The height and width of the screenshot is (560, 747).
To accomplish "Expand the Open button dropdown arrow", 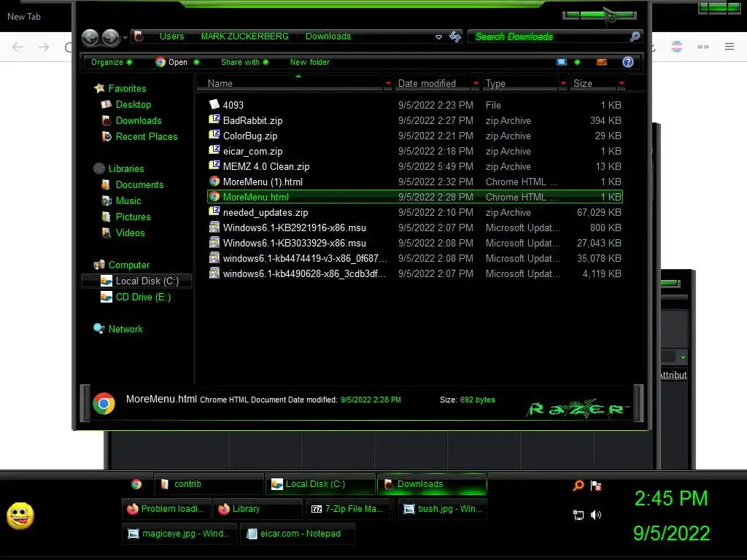I will click(x=196, y=62).
